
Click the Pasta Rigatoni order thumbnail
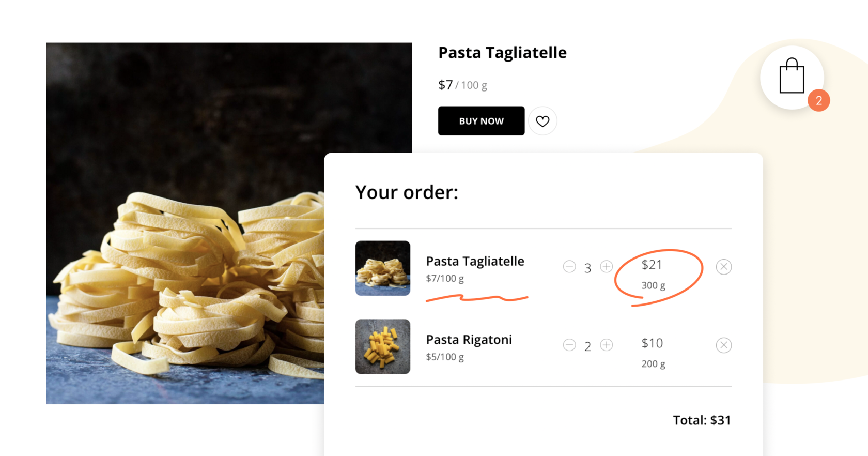(x=382, y=346)
